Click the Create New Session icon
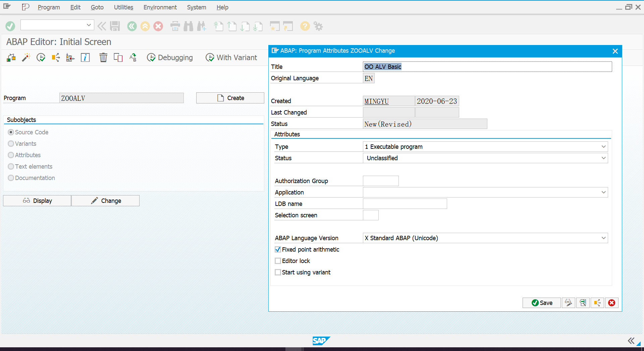Image resolution: width=644 pixels, height=351 pixels. click(275, 26)
